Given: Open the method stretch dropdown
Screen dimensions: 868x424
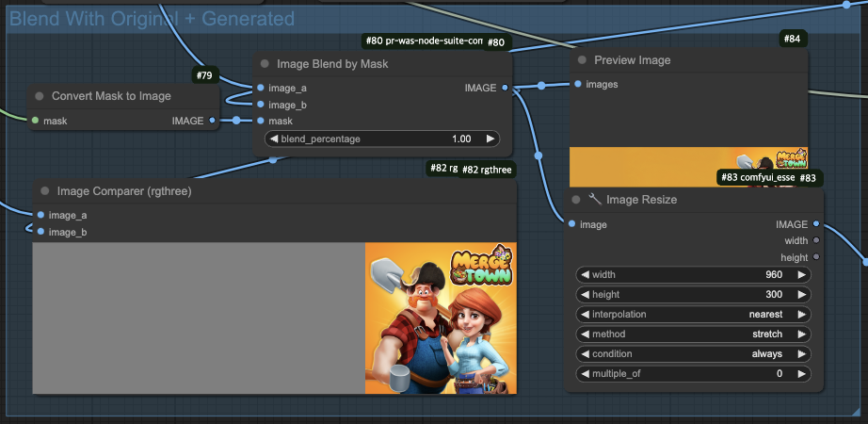Looking at the screenshot, I should tap(693, 334).
